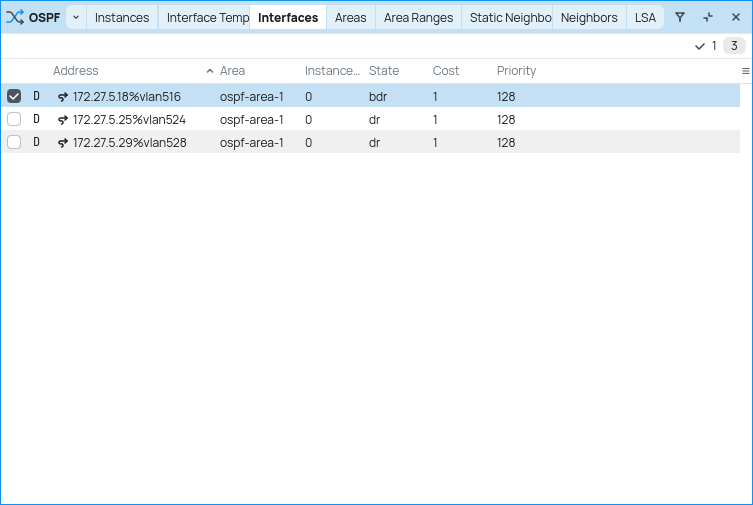Click the collapse window arrows icon
Image resolution: width=753 pixels, height=505 pixels.
(x=708, y=17)
